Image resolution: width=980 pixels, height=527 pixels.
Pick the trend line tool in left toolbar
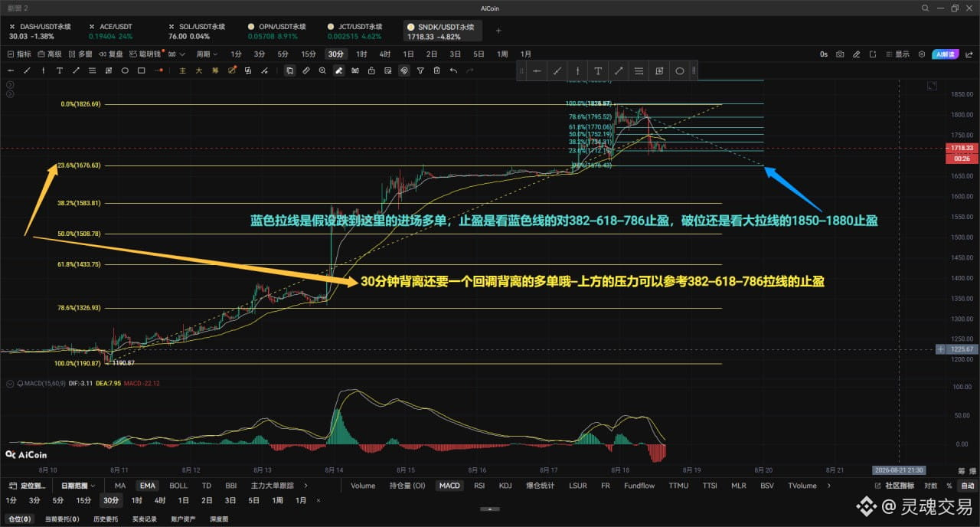pos(27,70)
